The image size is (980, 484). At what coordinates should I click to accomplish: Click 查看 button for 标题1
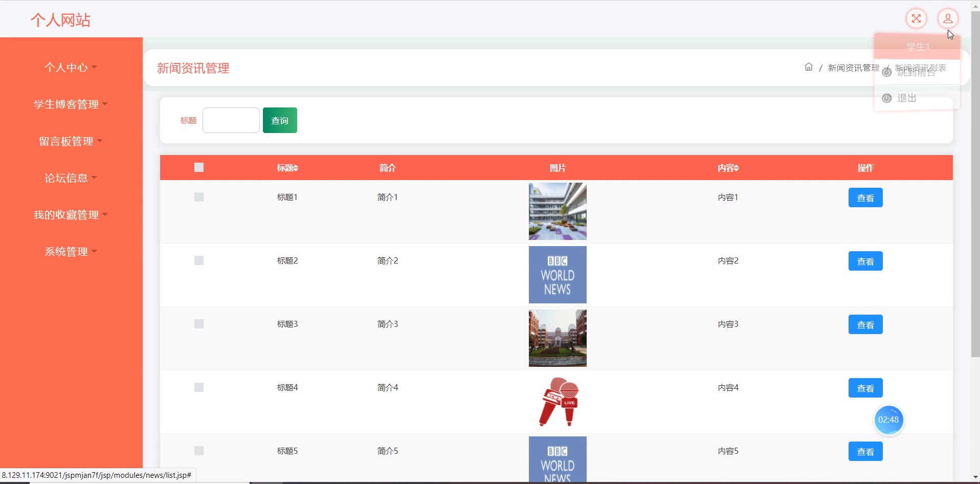pos(865,197)
